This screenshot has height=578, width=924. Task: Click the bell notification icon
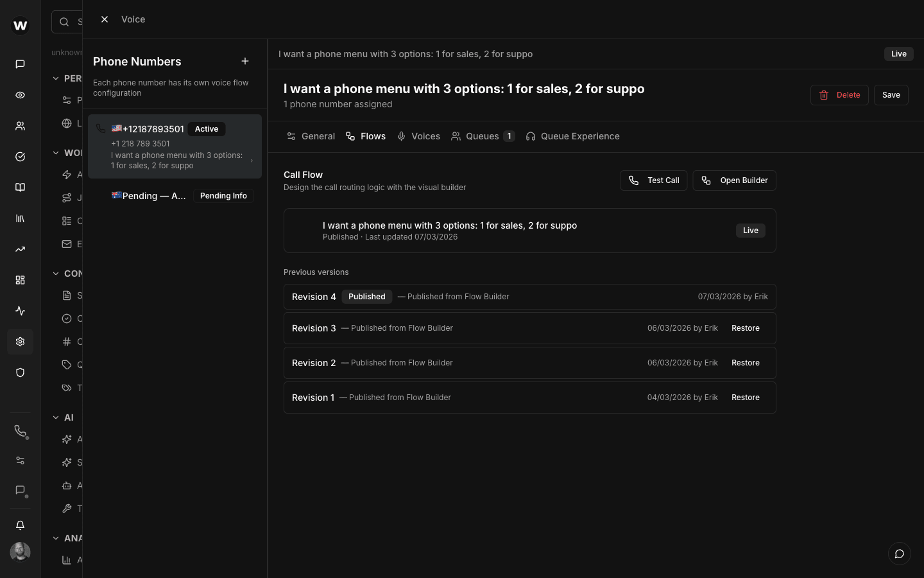[20, 525]
